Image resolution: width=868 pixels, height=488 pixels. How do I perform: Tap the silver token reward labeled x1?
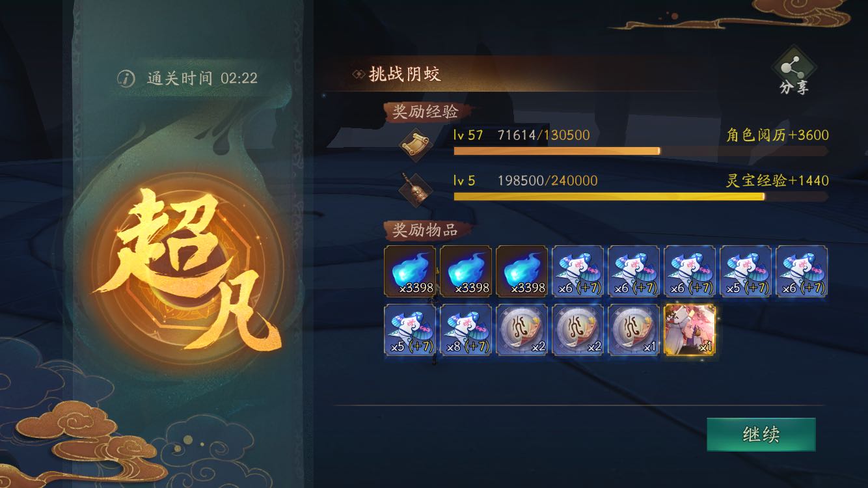[634, 330]
